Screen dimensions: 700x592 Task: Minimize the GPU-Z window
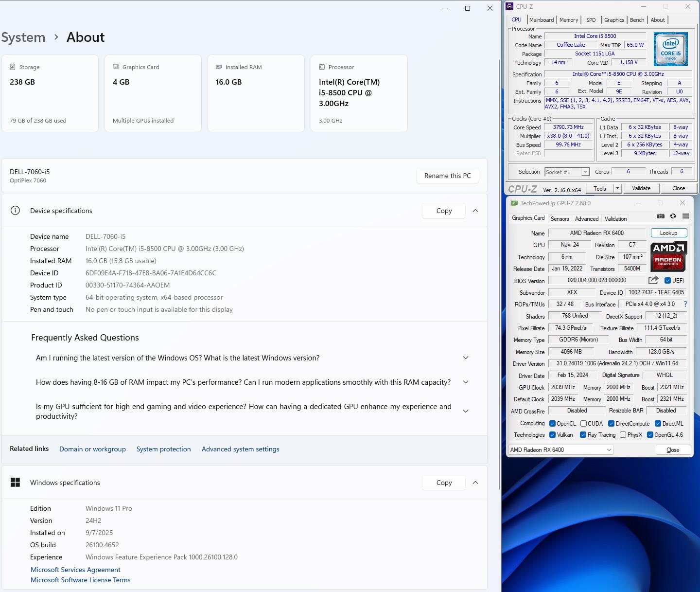(638, 203)
